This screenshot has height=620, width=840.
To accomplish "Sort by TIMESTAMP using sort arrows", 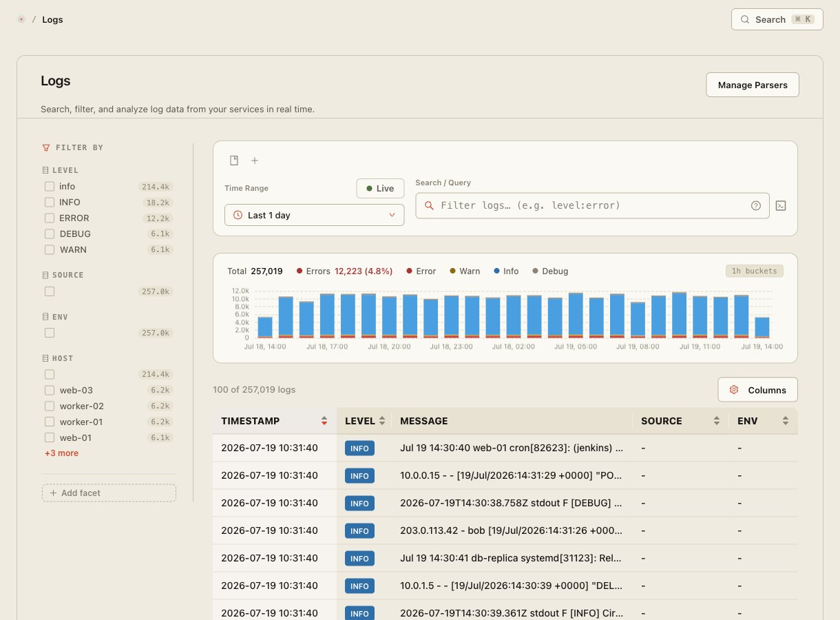I will coord(324,421).
